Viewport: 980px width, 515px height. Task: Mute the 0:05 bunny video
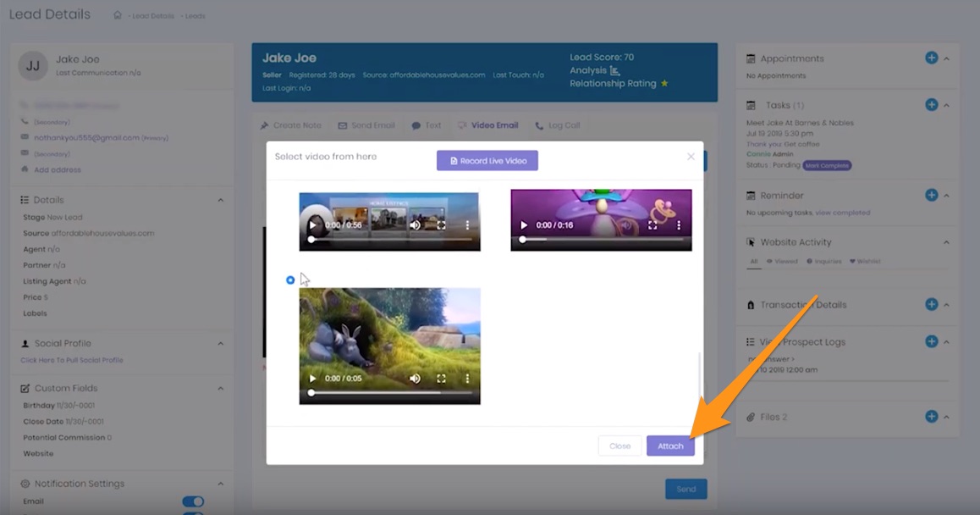click(x=415, y=379)
